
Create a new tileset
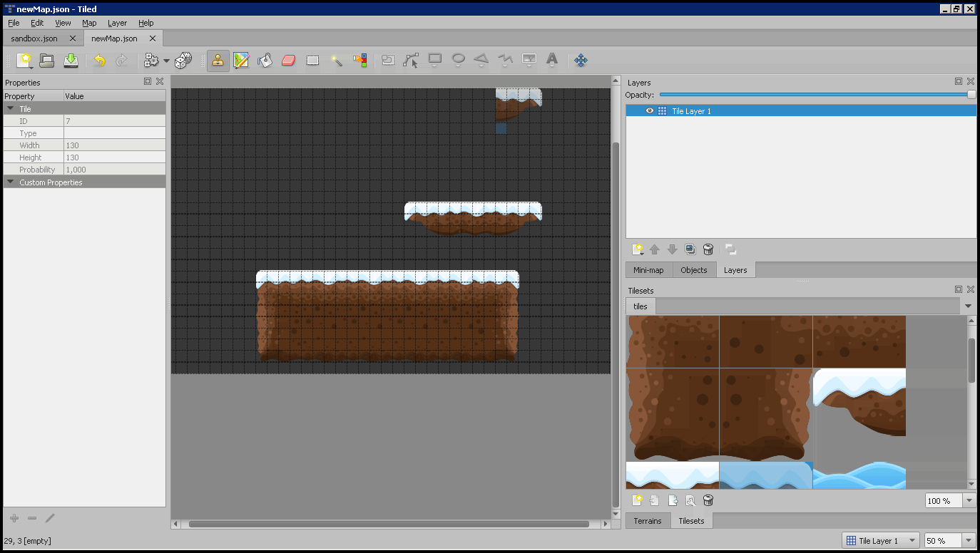point(638,501)
